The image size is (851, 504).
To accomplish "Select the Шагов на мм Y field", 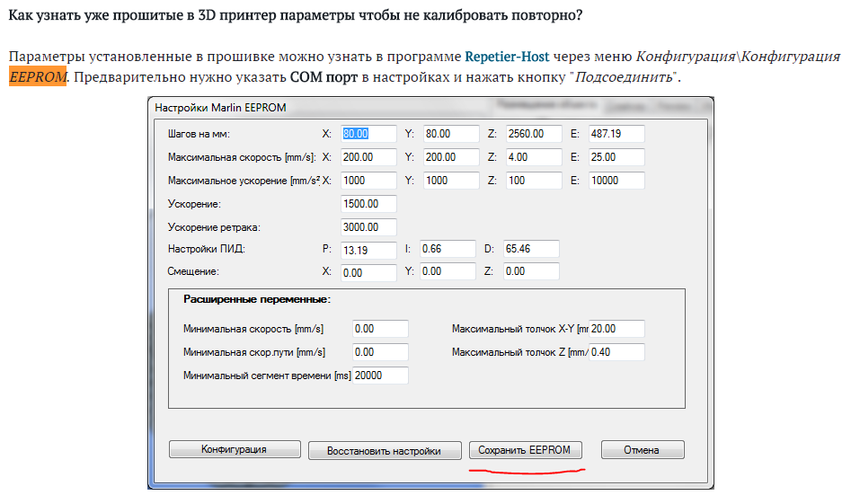I will pyautogui.click(x=449, y=134).
